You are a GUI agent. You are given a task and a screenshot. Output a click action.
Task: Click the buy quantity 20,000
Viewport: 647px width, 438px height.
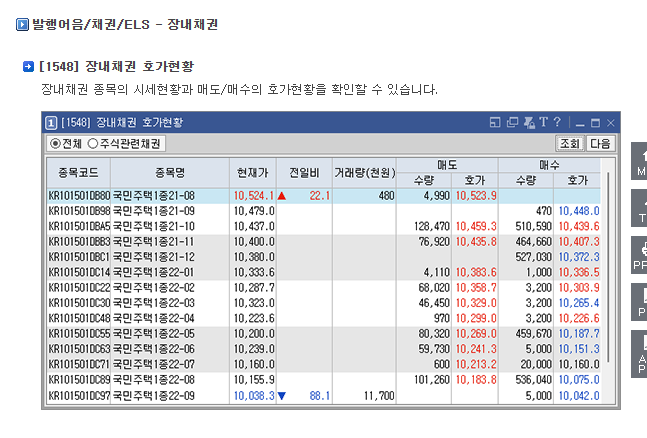[x=536, y=364]
